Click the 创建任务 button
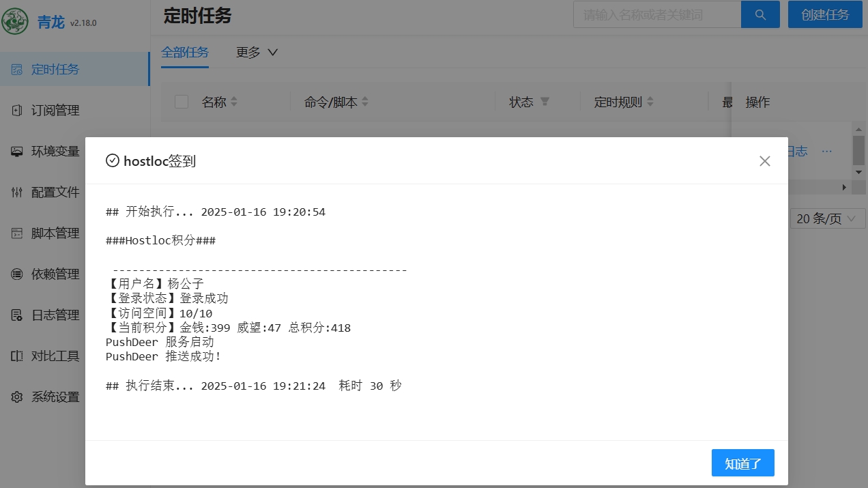The width and height of the screenshot is (868, 488). (x=824, y=14)
